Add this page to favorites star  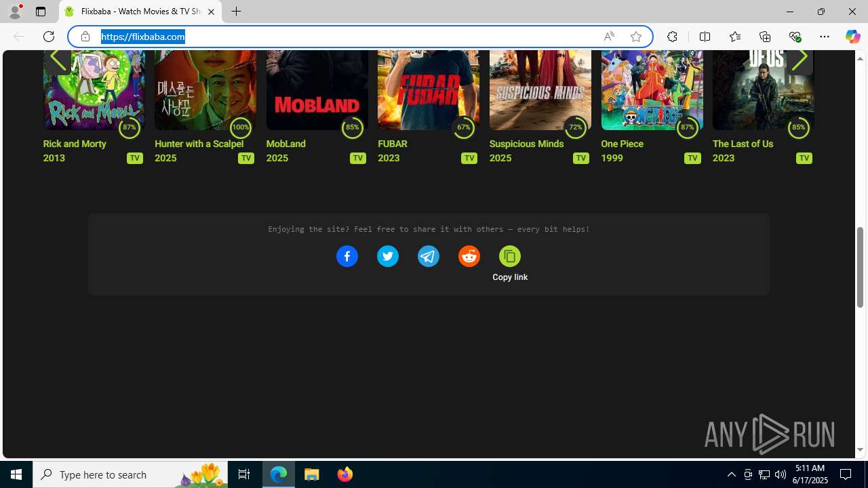coord(636,37)
